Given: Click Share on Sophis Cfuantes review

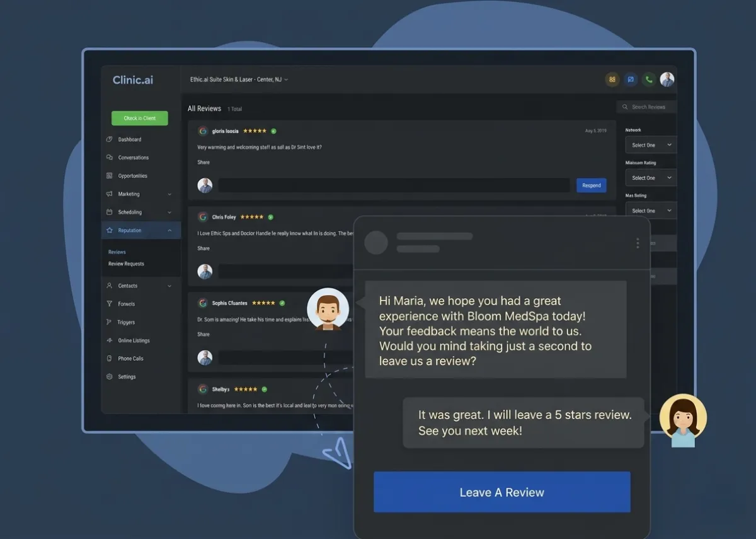Looking at the screenshot, I should point(203,335).
